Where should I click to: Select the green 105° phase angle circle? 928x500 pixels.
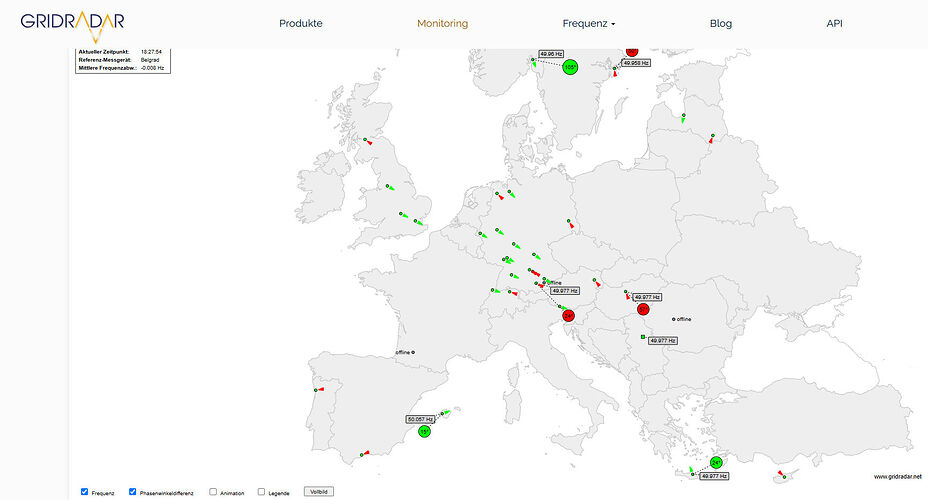click(x=570, y=67)
